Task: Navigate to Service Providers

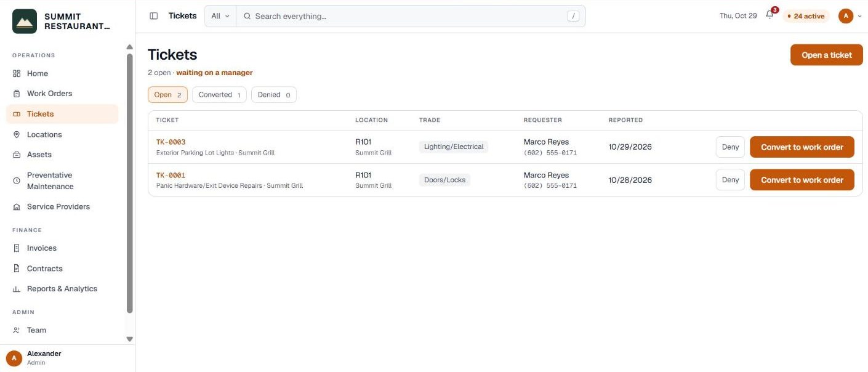Action: (62, 207)
